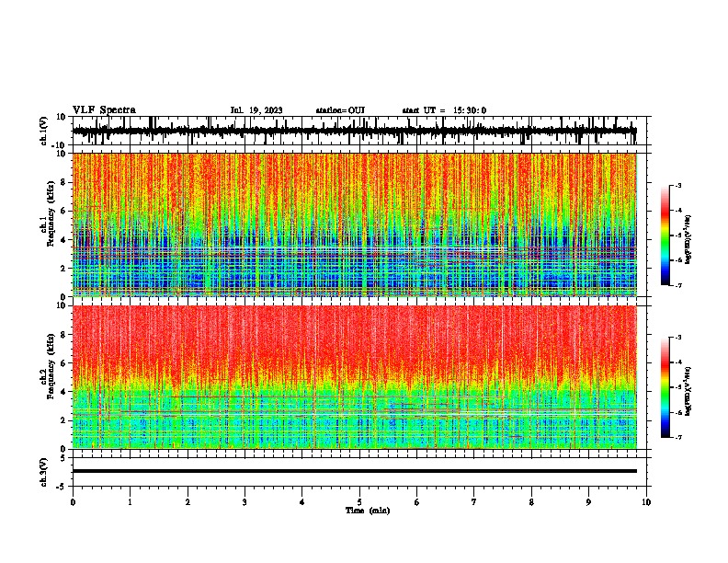
Task: Click the date text "Jul 19, 2023"
Action: [x=256, y=110]
